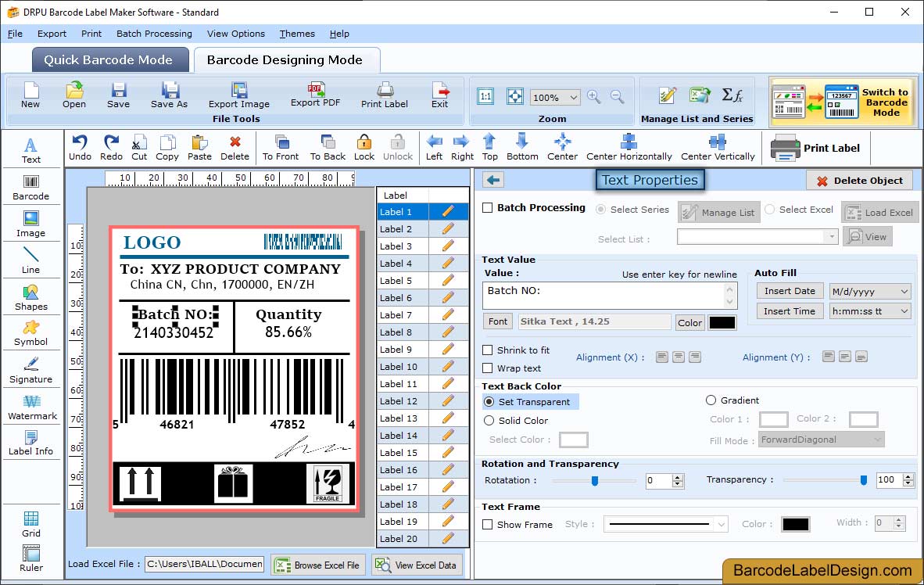Viewport: 924px width, 585px height.
Task: Click View Excel Data button
Action: 417,565
